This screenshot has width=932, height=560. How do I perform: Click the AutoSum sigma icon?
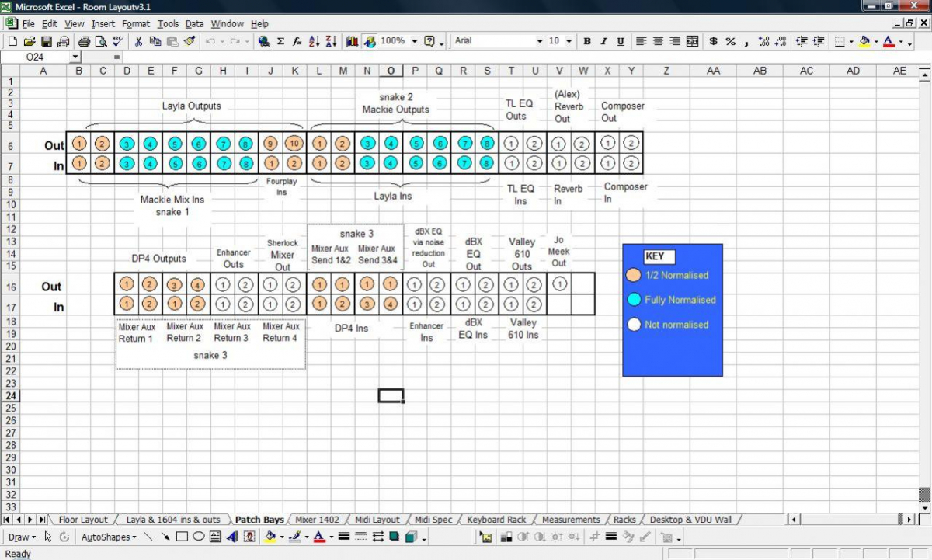click(x=280, y=41)
